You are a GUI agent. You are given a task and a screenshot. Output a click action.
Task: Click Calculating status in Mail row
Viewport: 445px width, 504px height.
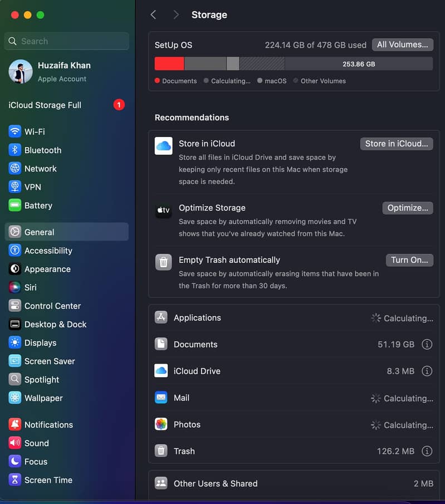tap(402, 398)
